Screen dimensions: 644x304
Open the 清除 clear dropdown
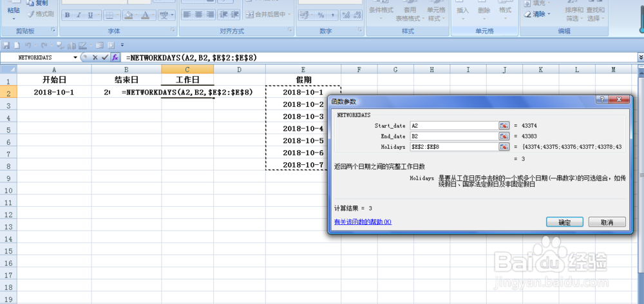(x=549, y=14)
